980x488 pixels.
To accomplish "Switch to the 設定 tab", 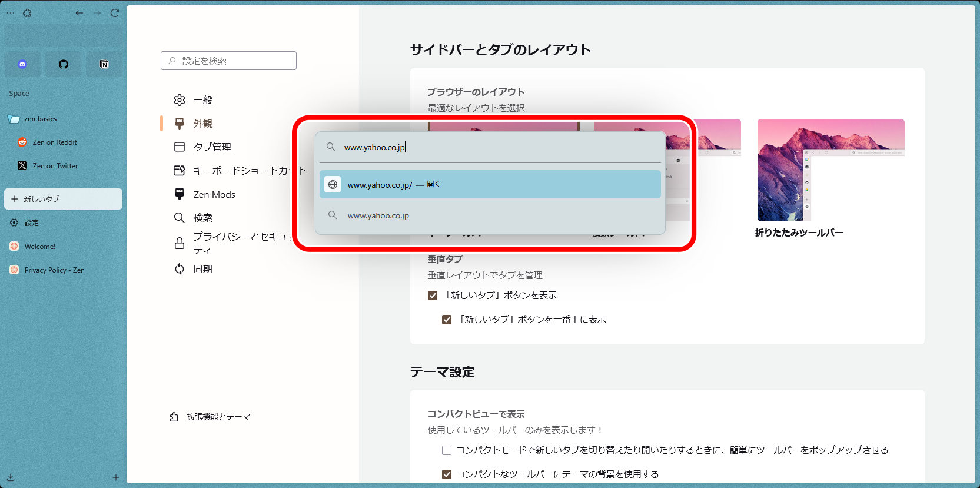I will [x=63, y=223].
